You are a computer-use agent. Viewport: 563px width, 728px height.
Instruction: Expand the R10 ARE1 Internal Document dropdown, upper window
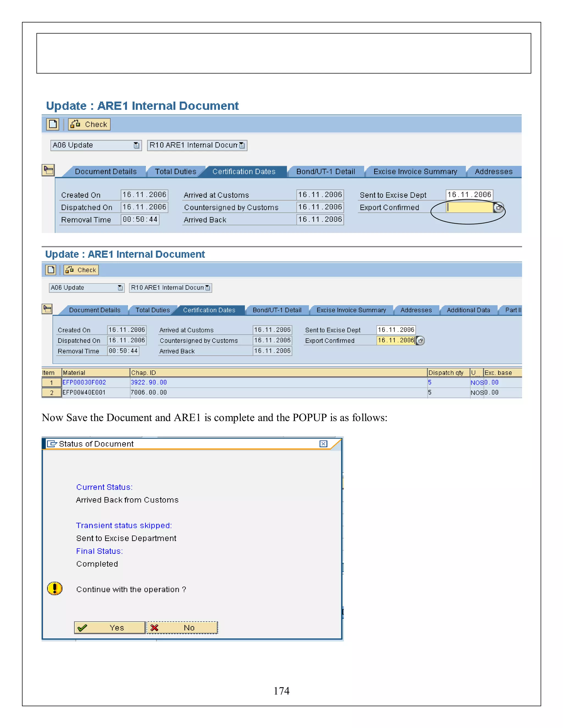242,145
